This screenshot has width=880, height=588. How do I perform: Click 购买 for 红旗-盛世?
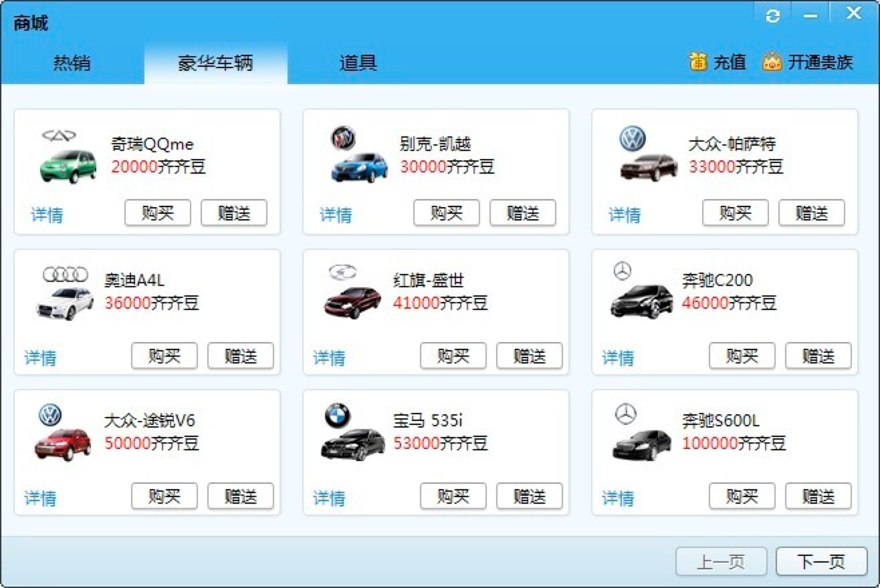453,356
